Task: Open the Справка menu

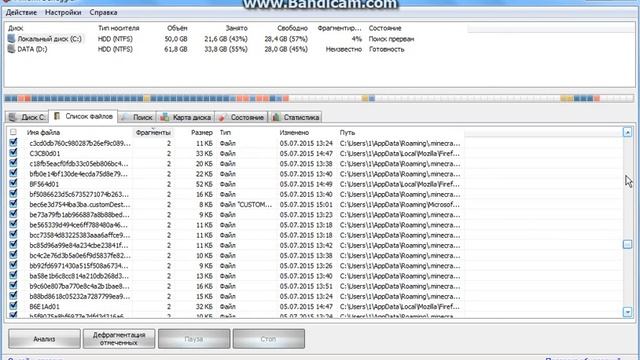Action: [x=103, y=13]
